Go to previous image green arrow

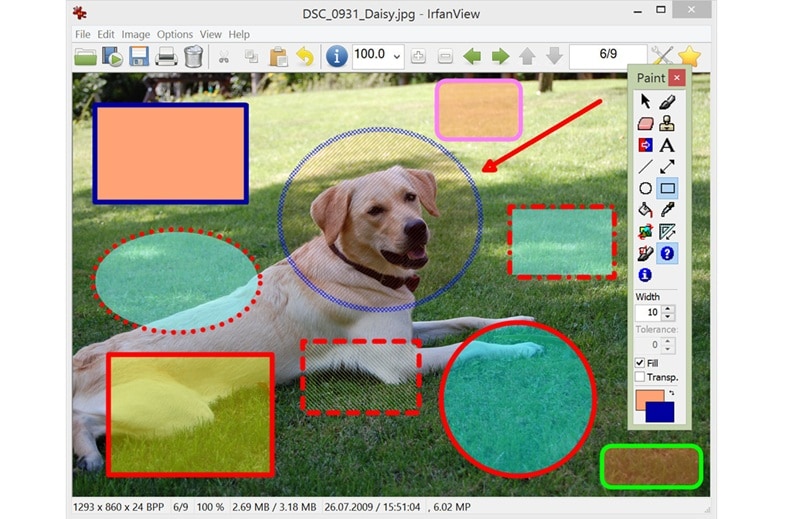pos(472,56)
